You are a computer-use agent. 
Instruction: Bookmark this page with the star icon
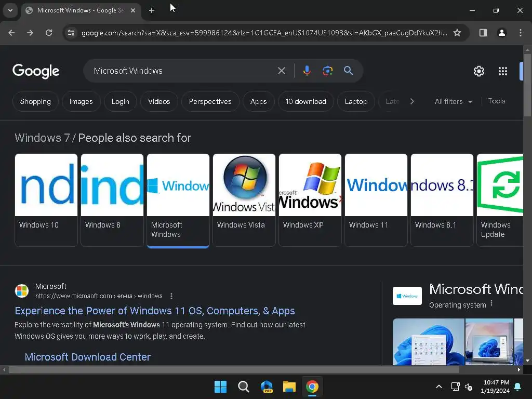457,33
